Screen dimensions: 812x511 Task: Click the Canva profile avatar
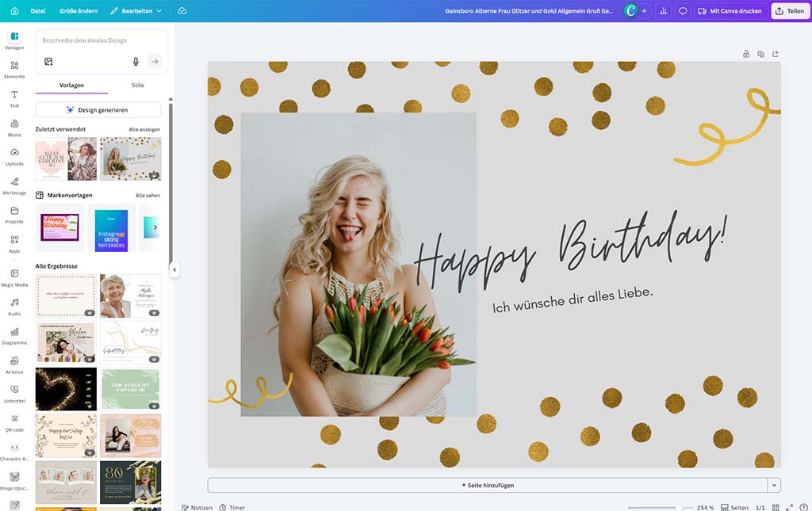pos(630,11)
